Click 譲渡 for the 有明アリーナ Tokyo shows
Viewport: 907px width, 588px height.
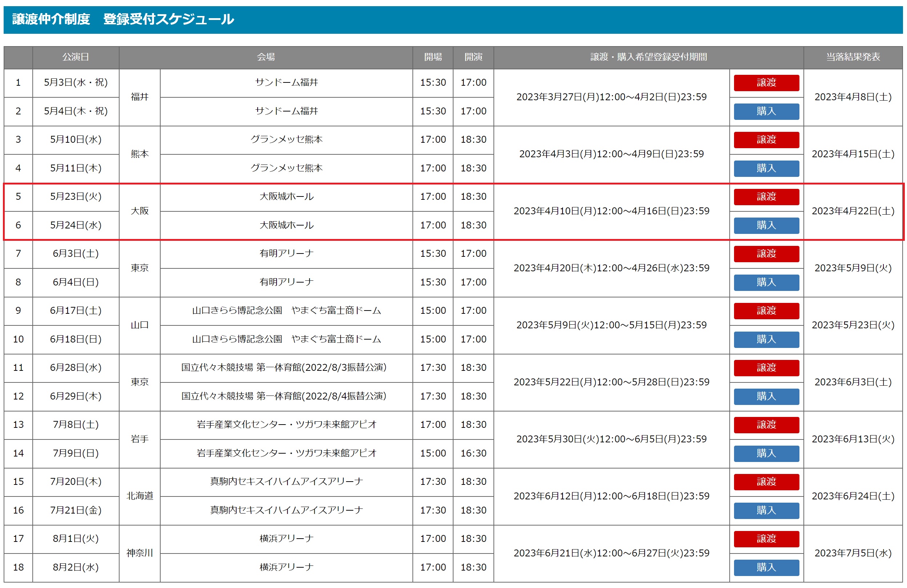(766, 254)
